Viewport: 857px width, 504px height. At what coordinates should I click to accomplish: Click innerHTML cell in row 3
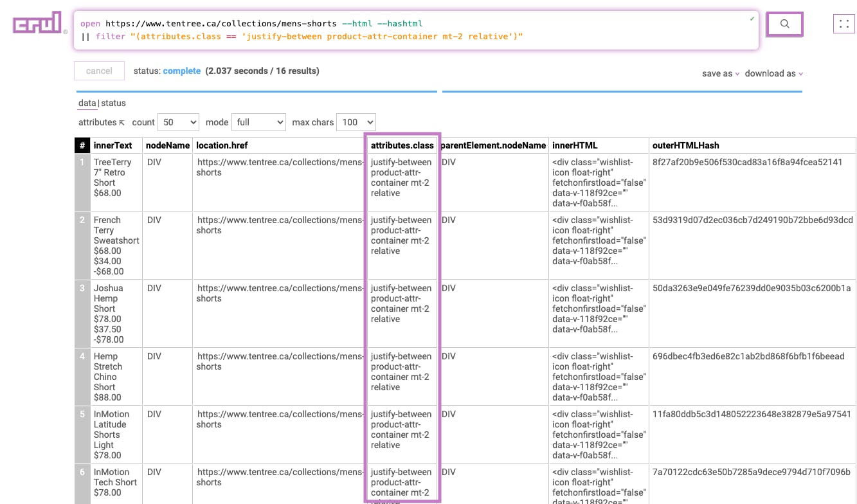pos(599,314)
